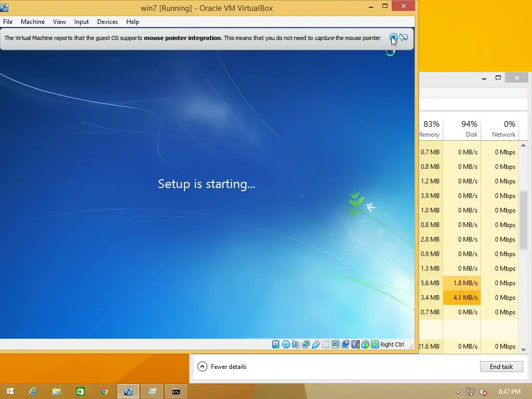Screen dimensions: 532x399
Task: Select the 21.6 MB memory cell
Action: 431,347
